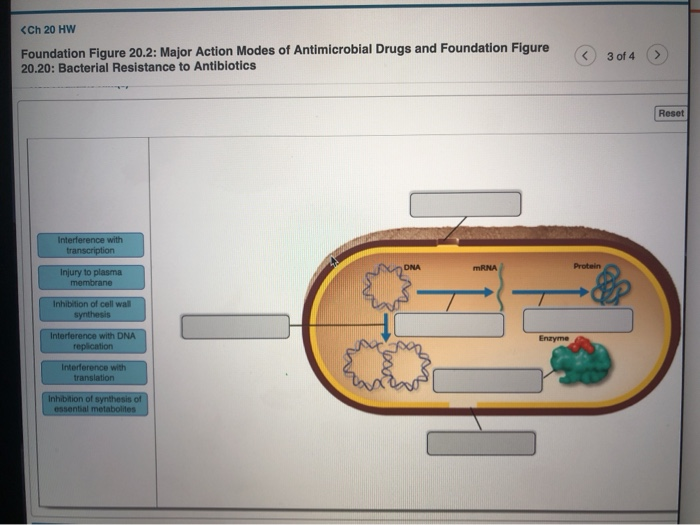700x525 pixels.
Task: Go back to Ch 20 HW link
Action: click(x=48, y=30)
